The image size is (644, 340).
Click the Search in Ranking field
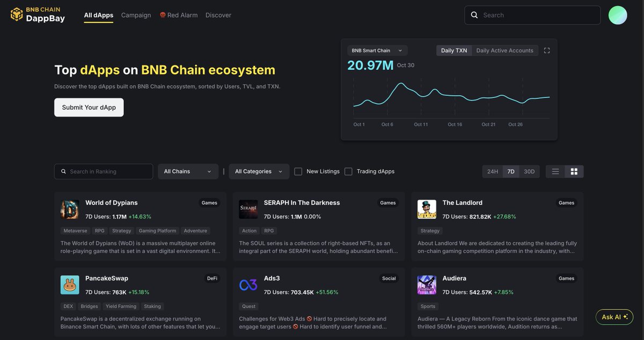104,171
